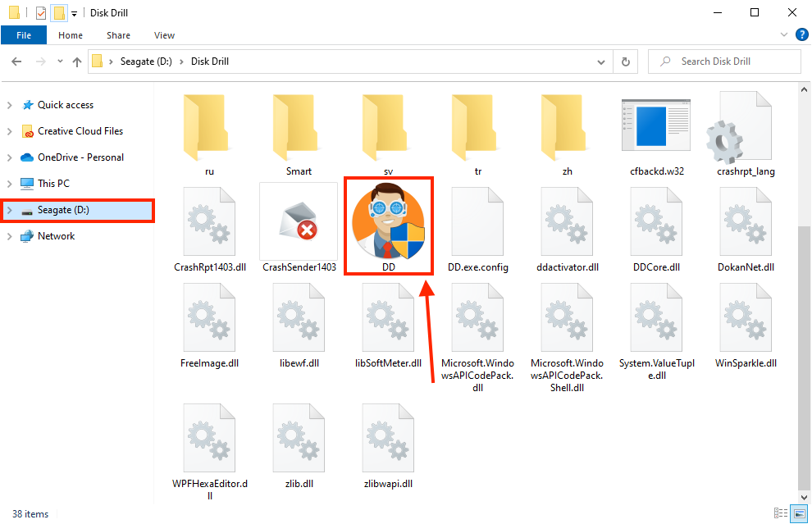Open recent locations dropdown

[x=60, y=62]
